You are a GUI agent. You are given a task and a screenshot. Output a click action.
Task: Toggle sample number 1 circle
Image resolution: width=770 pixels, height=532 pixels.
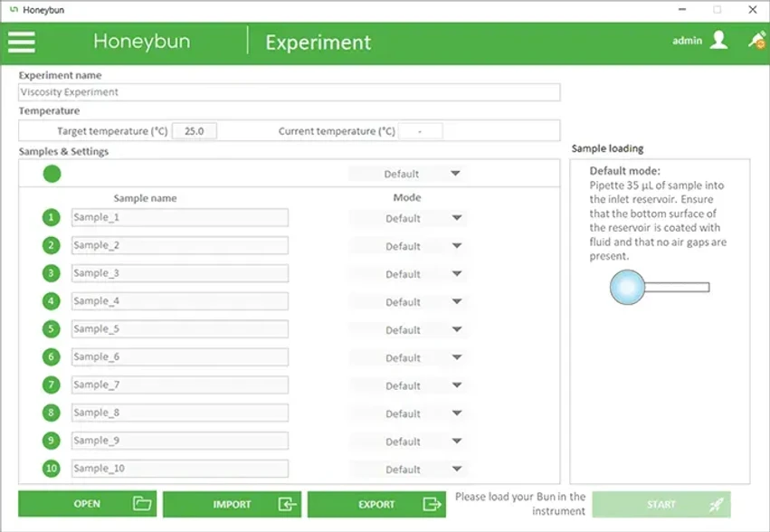52,217
